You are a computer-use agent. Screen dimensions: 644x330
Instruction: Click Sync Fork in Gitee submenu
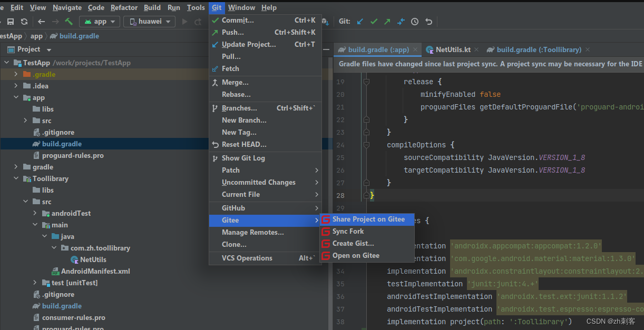(x=367, y=231)
